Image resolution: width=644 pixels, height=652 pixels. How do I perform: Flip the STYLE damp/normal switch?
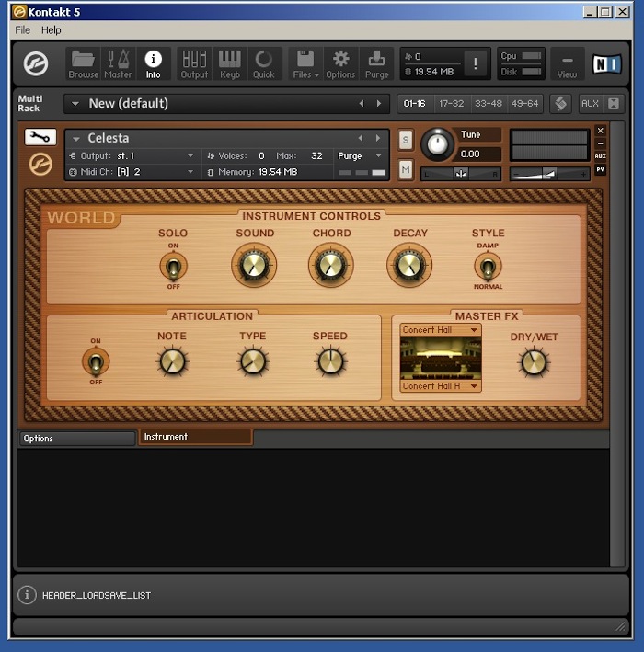click(x=488, y=267)
